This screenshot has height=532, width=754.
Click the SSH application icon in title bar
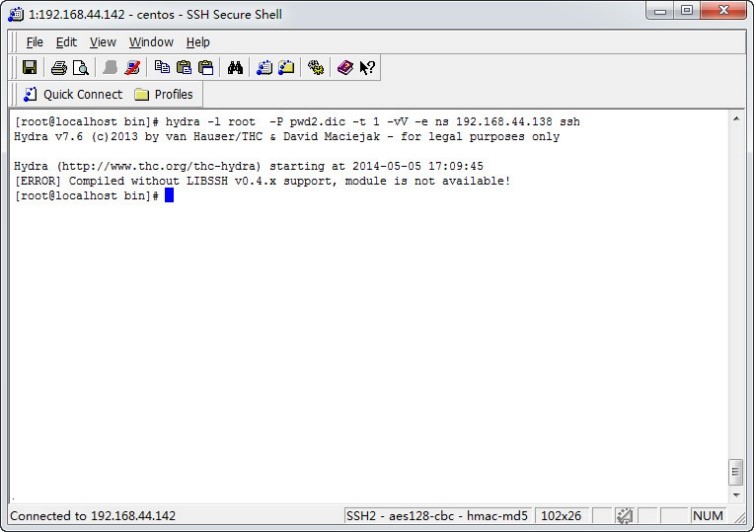(x=16, y=14)
